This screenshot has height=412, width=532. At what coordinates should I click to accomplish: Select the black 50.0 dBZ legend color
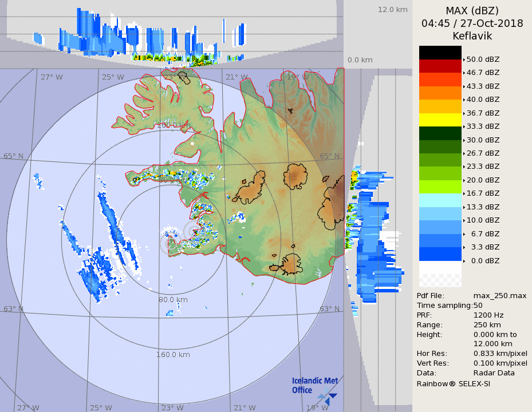tap(440, 53)
